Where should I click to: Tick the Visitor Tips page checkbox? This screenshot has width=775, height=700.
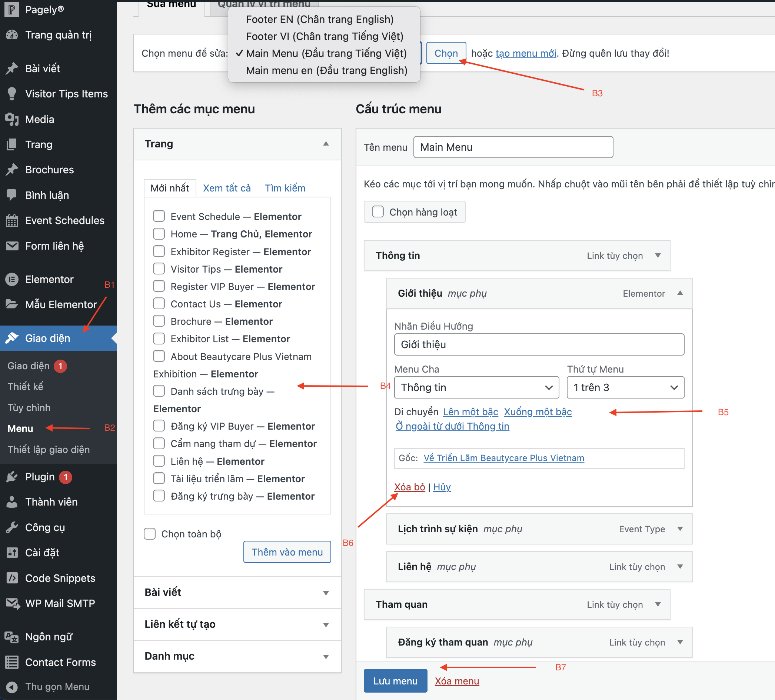pyautogui.click(x=159, y=269)
